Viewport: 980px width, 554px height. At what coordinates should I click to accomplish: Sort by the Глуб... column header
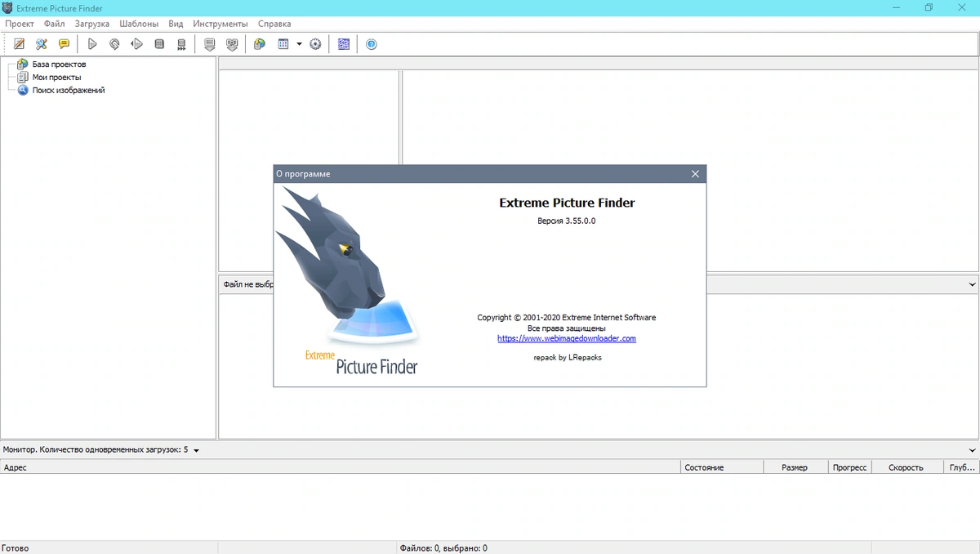tap(960, 467)
